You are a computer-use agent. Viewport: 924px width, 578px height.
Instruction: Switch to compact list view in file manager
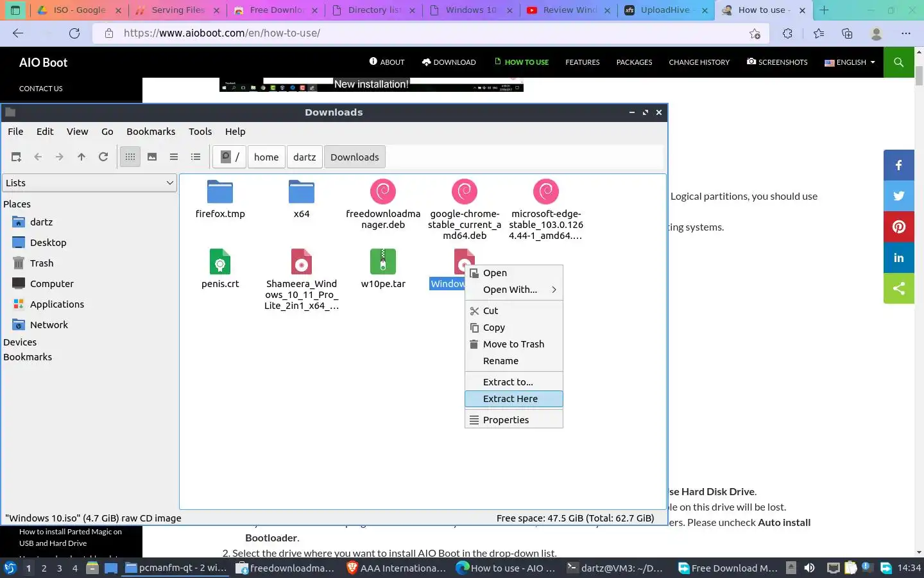174,157
